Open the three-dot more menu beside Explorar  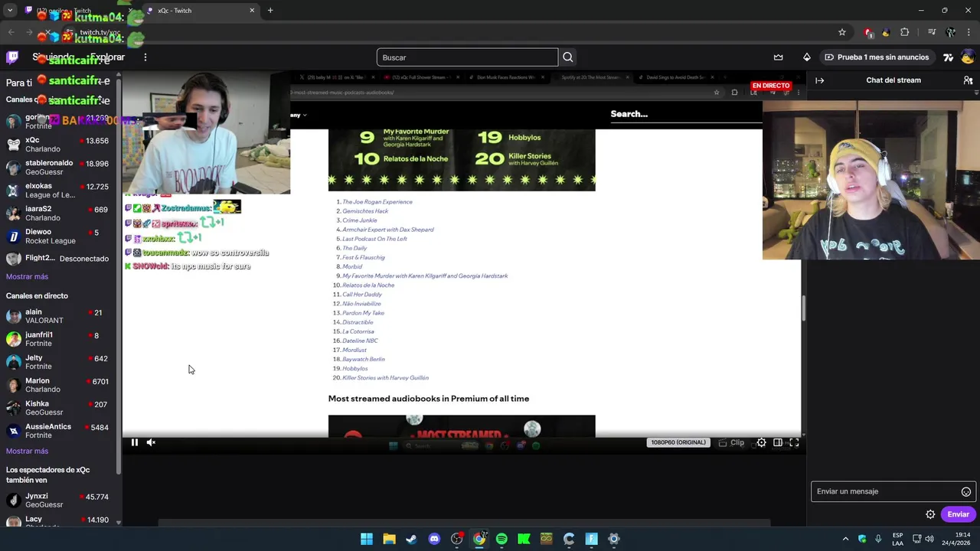click(145, 57)
